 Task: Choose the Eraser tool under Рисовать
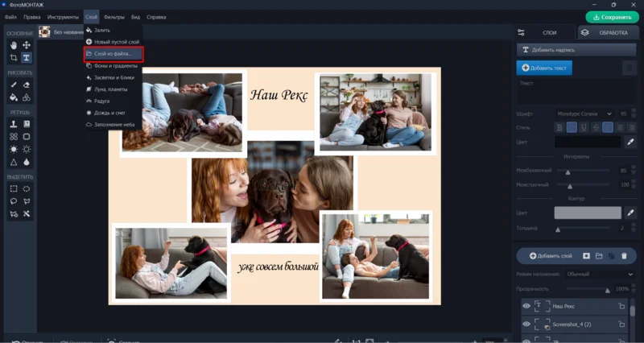coord(27,85)
